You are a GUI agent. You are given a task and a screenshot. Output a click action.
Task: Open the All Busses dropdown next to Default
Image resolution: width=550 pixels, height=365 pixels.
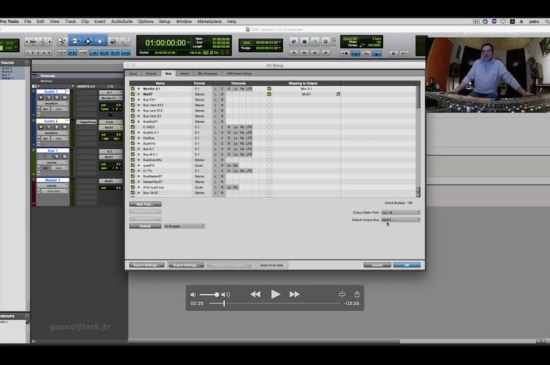[x=184, y=226]
